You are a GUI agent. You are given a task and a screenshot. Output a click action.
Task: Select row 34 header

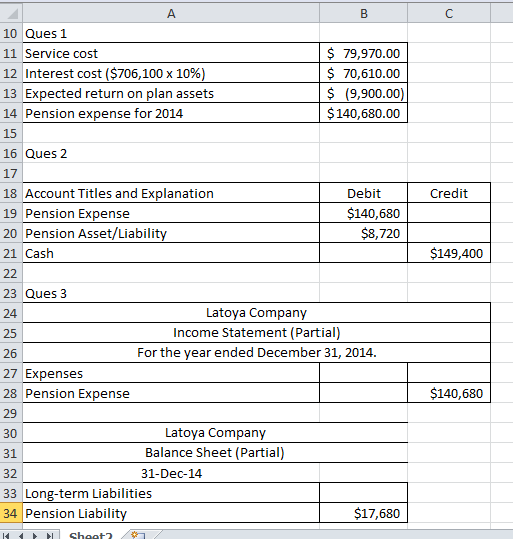(11, 513)
